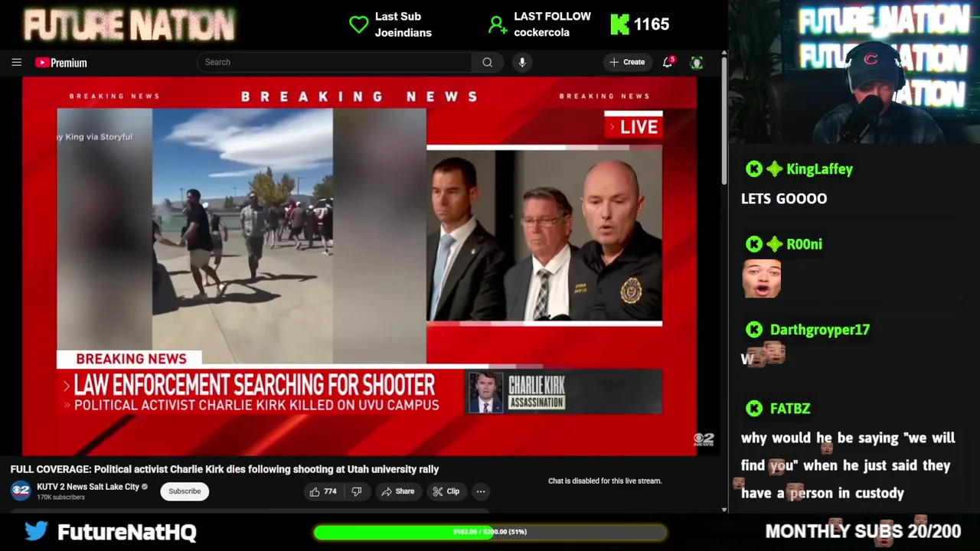Click KingLaffey username in chat
980x551 pixels.
point(819,169)
